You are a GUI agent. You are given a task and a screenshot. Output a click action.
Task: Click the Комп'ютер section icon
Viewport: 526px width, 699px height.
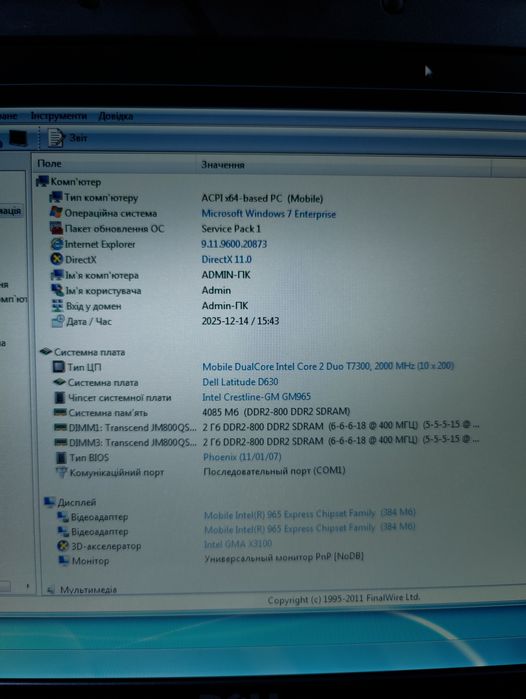coord(42,181)
